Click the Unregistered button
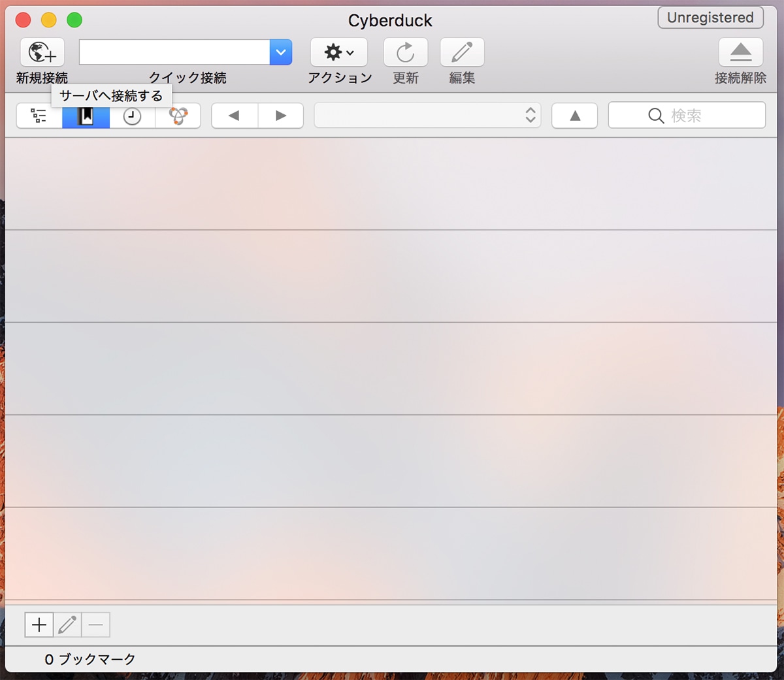The image size is (784, 680). 711,18
